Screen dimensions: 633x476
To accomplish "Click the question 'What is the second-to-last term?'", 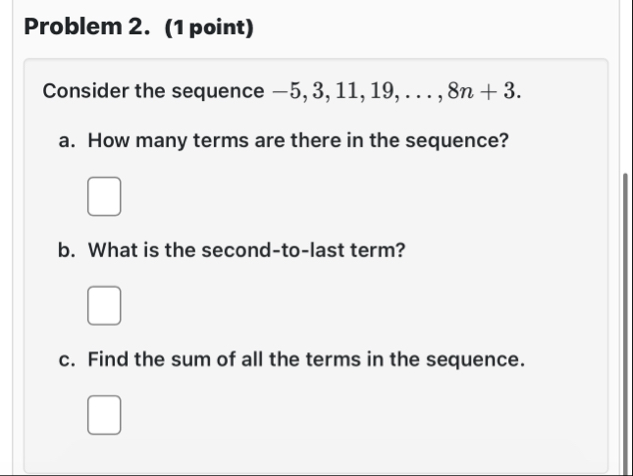I will tap(247, 250).
